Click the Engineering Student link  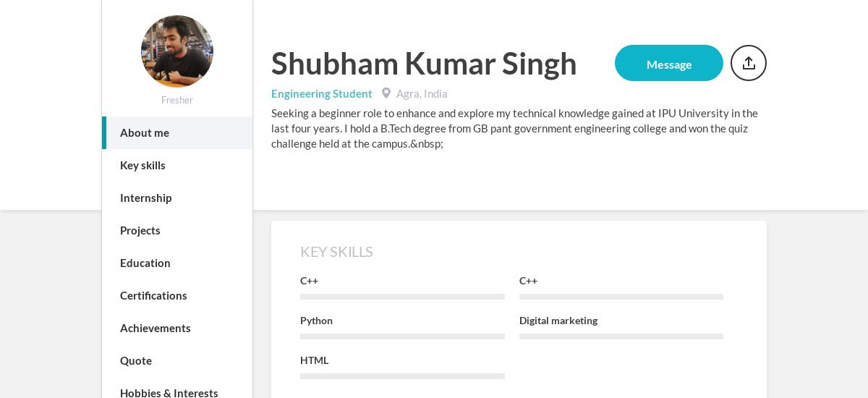pos(322,93)
